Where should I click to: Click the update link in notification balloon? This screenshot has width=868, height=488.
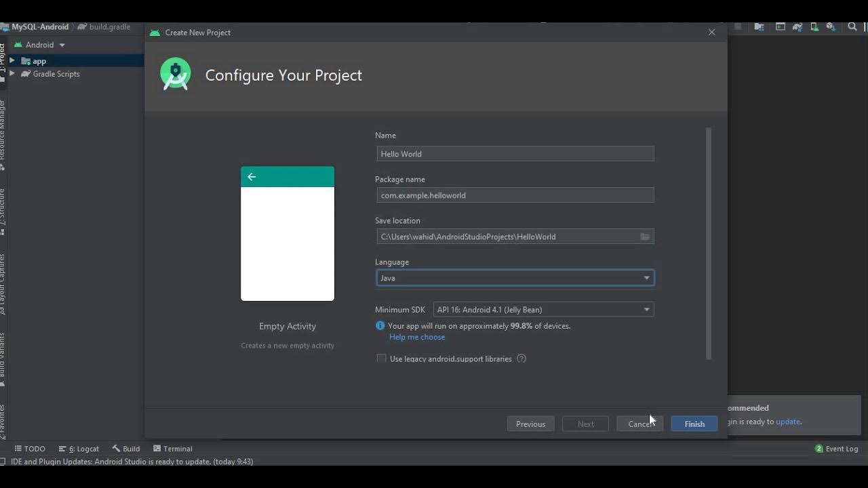point(788,422)
